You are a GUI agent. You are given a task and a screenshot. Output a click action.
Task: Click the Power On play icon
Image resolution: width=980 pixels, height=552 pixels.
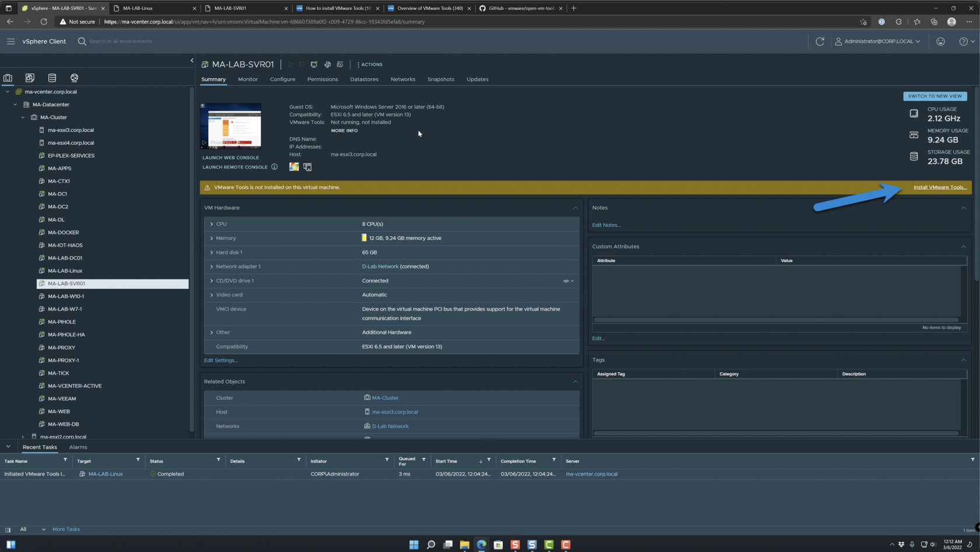[x=290, y=64]
